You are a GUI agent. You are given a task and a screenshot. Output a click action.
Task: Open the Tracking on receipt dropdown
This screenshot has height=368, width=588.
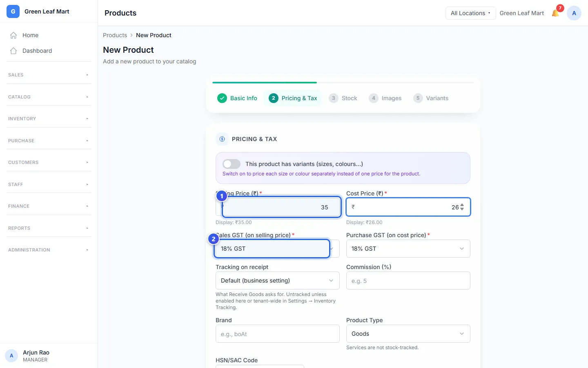pyautogui.click(x=278, y=280)
